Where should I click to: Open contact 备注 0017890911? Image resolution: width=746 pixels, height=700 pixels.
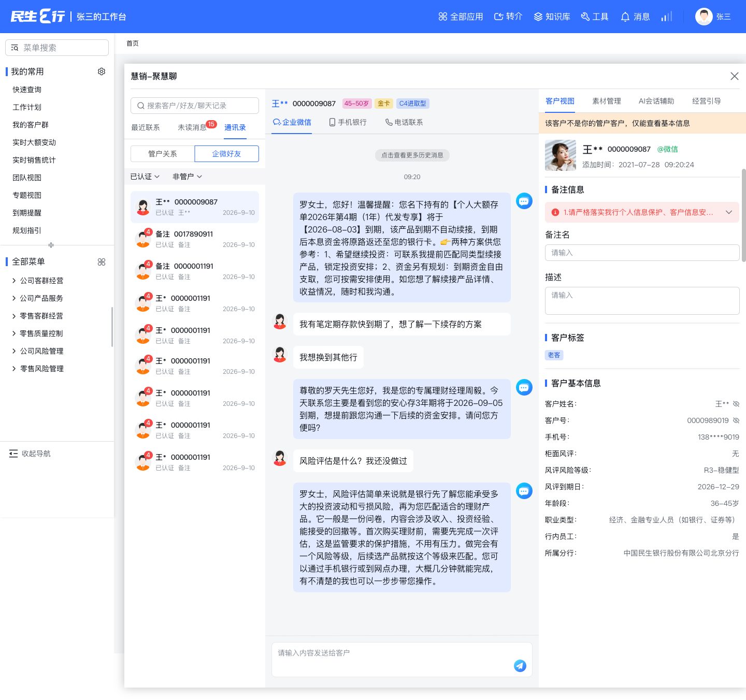(x=195, y=239)
